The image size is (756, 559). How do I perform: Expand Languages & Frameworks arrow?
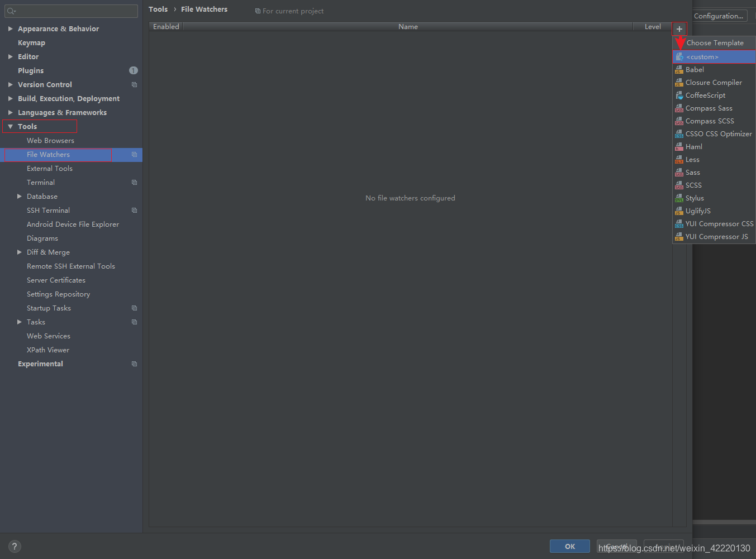pyautogui.click(x=10, y=112)
